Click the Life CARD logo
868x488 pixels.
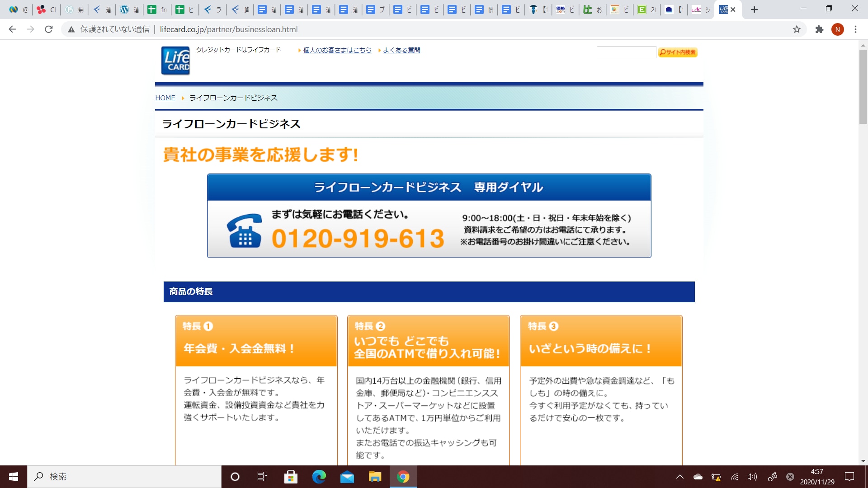(x=175, y=61)
